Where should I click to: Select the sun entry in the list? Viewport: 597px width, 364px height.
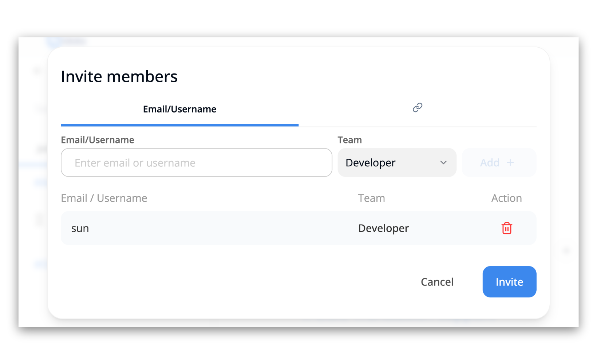click(x=80, y=228)
